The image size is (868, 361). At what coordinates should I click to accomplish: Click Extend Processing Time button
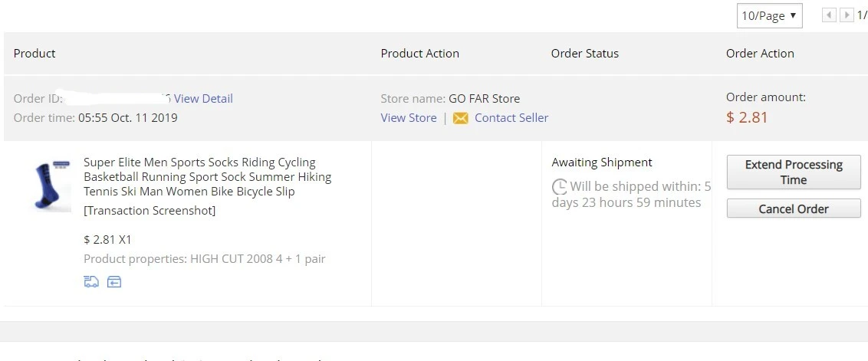(x=794, y=172)
